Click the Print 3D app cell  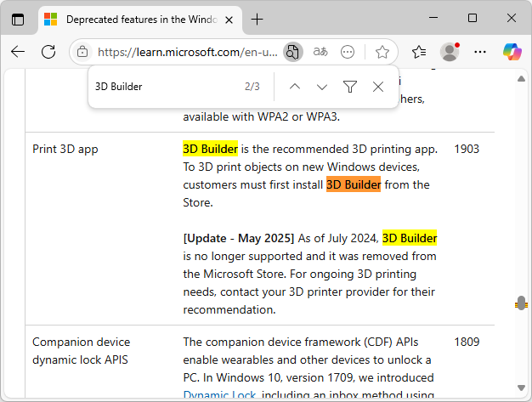click(x=65, y=150)
